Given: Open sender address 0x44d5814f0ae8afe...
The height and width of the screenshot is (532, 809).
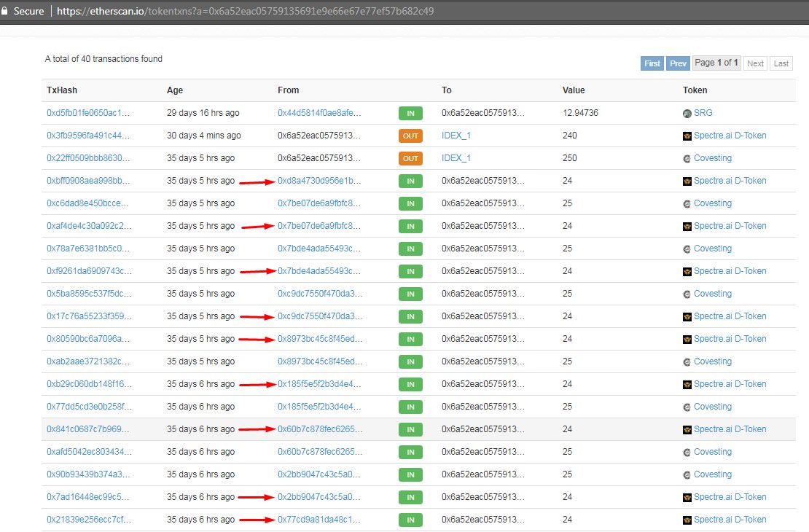Looking at the screenshot, I should tap(319, 112).
